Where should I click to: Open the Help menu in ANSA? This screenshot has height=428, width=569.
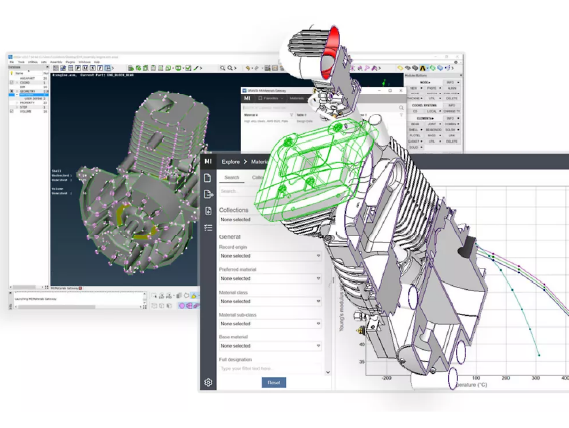click(97, 62)
